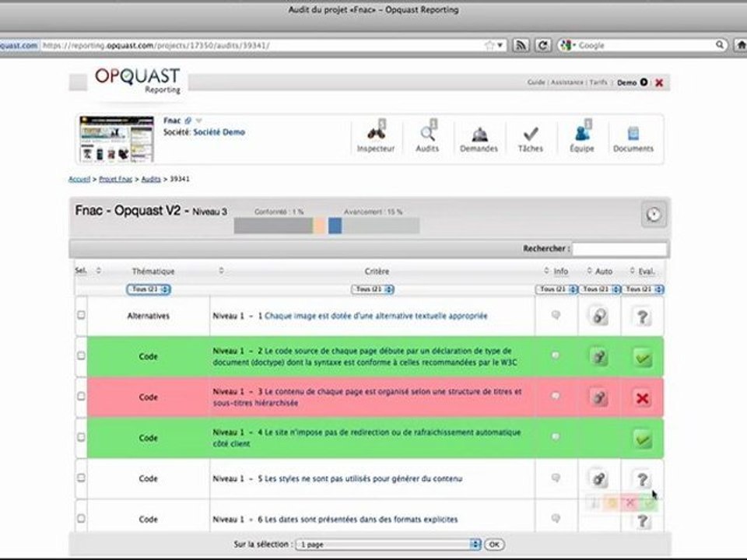The height and width of the screenshot is (560, 747).
Task: Sort by the Sel. column arrows
Action: pyautogui.click(x=99, y=271)
